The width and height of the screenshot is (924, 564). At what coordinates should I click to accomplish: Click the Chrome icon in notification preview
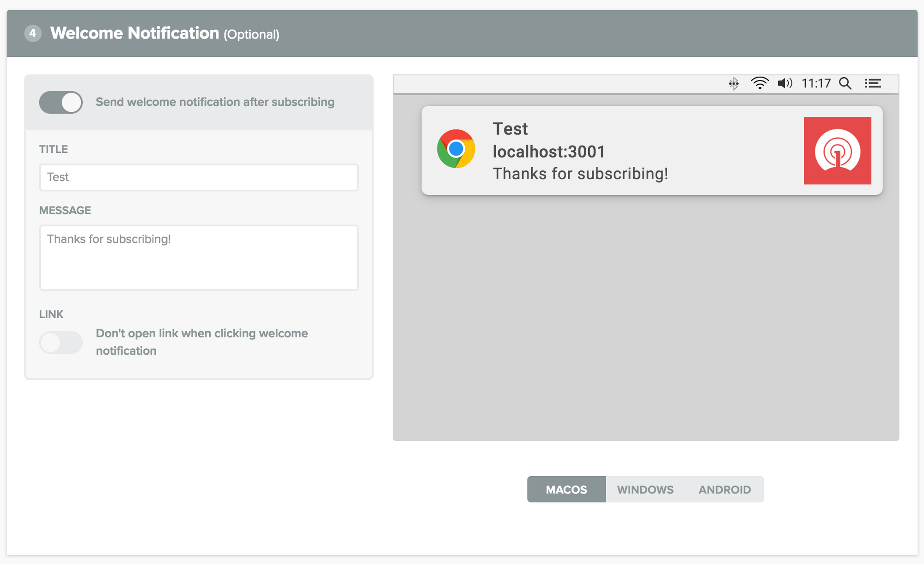(456, 149)
